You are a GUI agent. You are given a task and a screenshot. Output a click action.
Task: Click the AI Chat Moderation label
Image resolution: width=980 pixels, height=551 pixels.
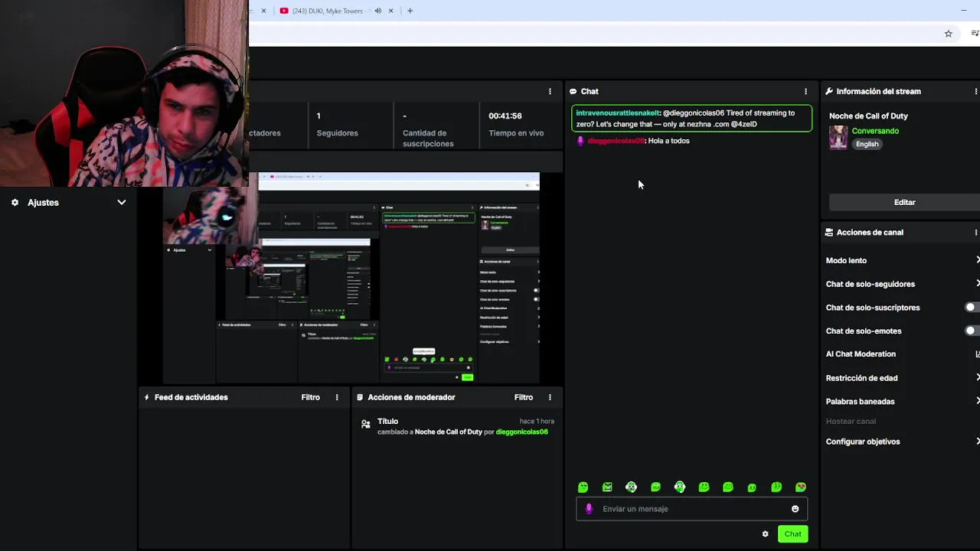[861, 354]
